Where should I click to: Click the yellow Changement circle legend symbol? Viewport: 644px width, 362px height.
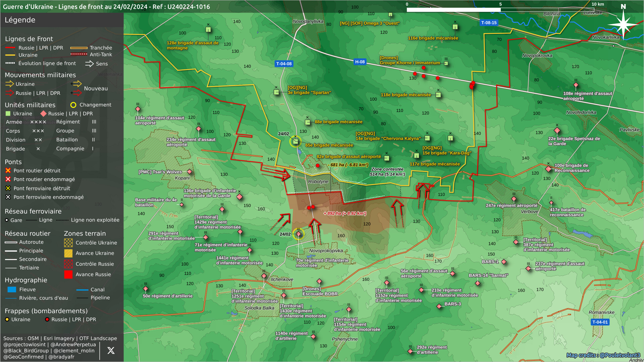click(73, 105)
